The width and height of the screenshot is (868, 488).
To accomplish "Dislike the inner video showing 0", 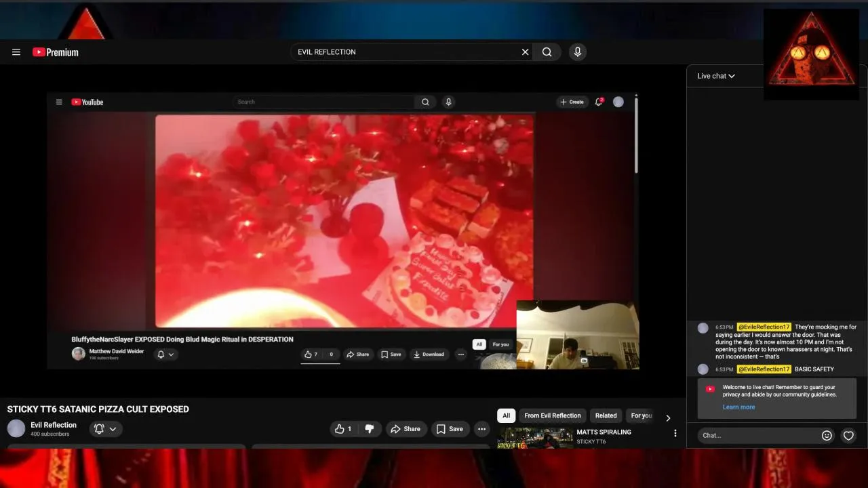I will (331, 354).
